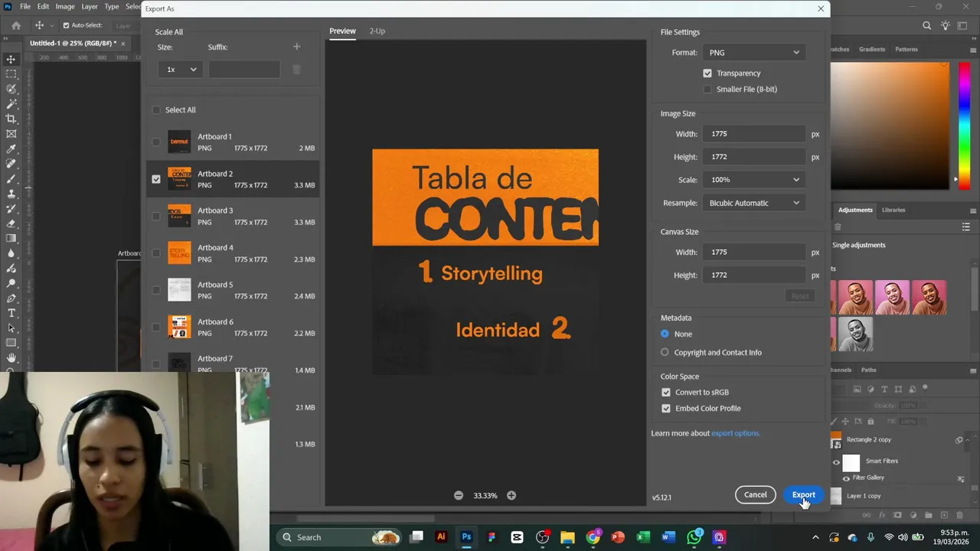Check the Artboard 1 checkbox
The height and width of the screenshot is (551, 980).
156,142
